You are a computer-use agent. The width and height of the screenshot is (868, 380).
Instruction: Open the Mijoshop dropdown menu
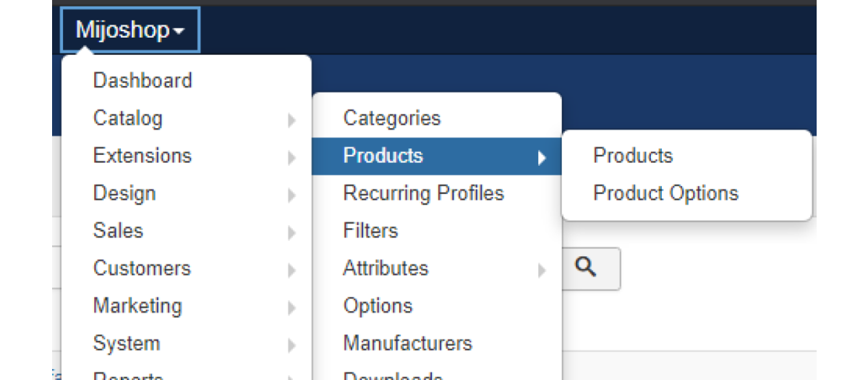pos(129,30)
